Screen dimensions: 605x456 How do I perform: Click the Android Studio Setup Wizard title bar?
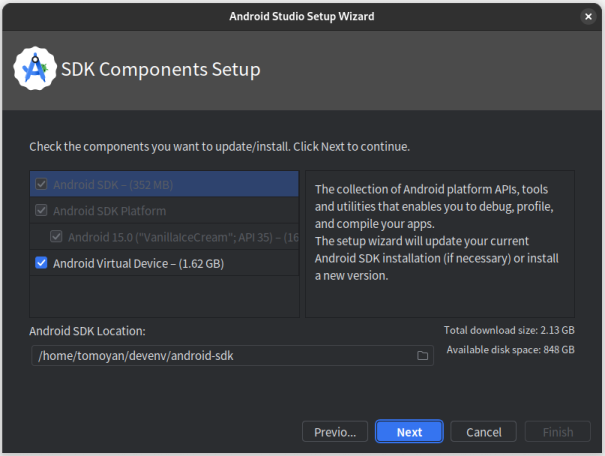(302, 16)
